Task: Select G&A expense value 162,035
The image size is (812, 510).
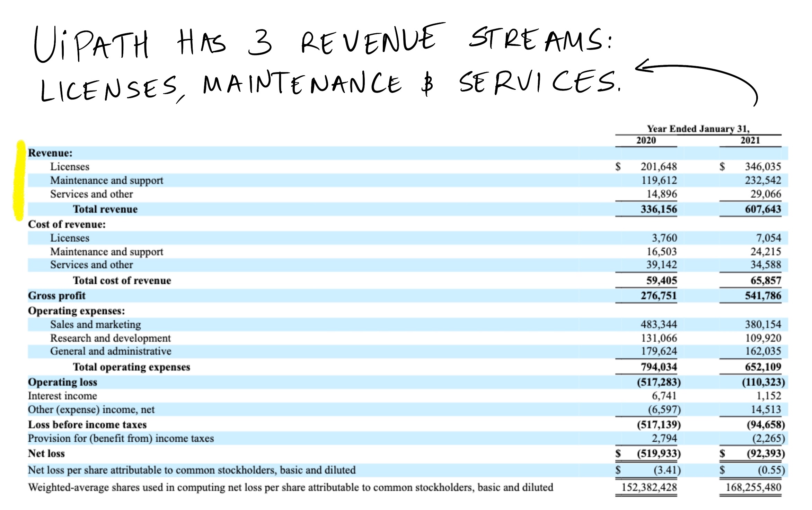Action: tap(763, 351)
